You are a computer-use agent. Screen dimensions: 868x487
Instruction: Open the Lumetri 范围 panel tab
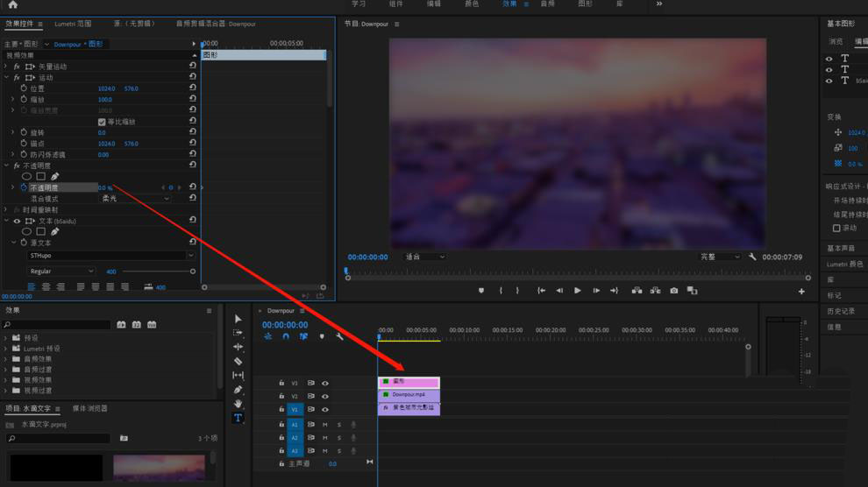[73, 24]
